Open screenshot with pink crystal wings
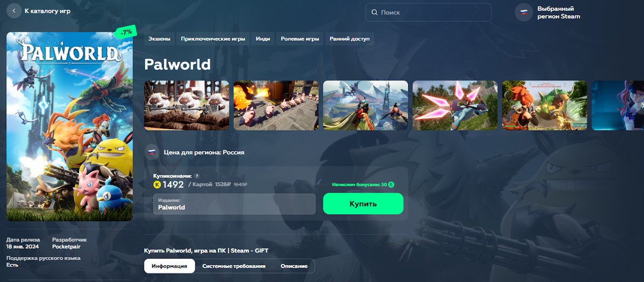Viewport: 644px width, 282px height. 455,105
